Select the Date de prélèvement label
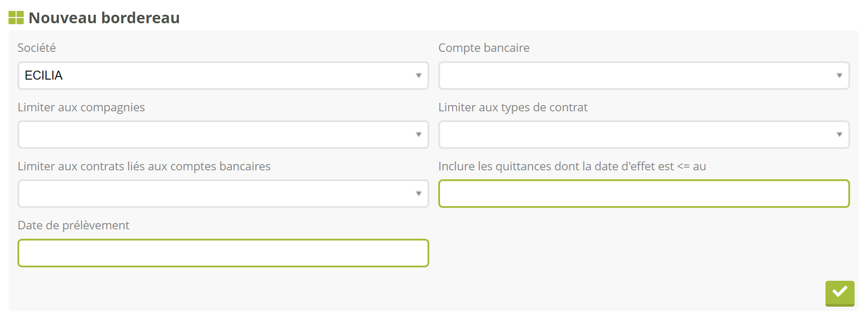The width and height of the screenshot is (868, 321). click(x=73, y=225)
